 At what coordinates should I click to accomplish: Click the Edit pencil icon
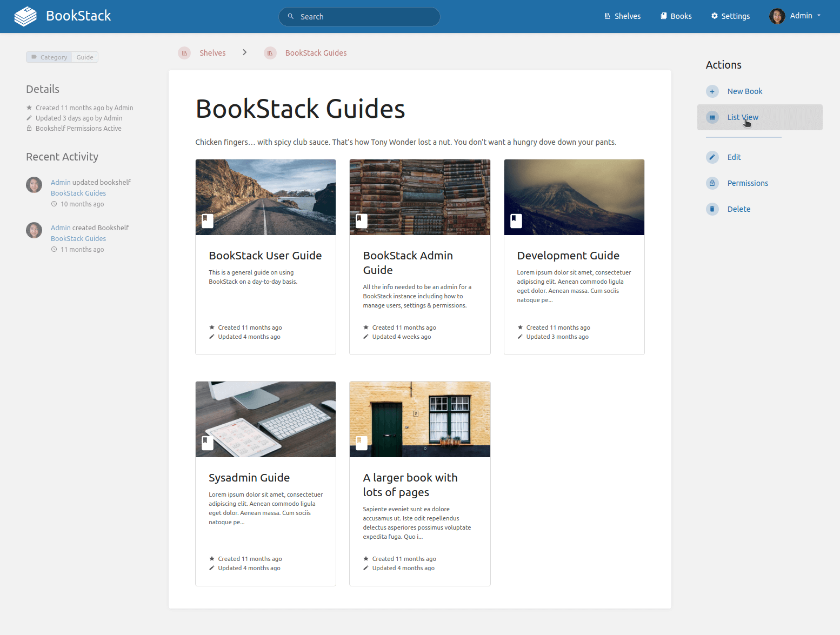pyautogui.click(x=712, y=157)
